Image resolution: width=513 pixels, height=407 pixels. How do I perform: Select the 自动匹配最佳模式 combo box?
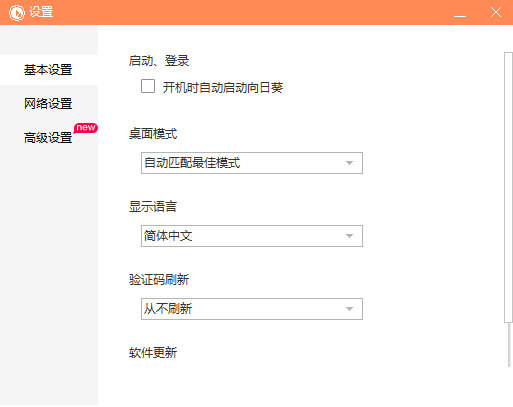[x=252, y=163]
